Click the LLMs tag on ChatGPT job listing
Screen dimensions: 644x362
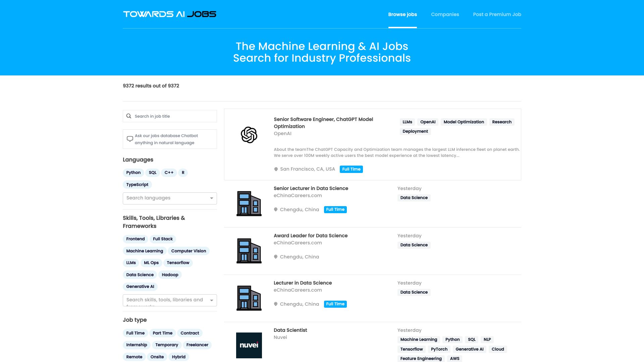pyautogui.click(x=407, y=122)
